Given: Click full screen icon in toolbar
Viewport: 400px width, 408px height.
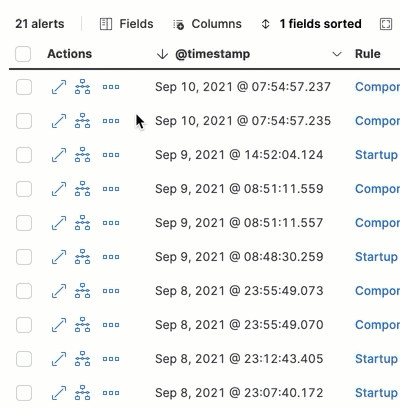Looking at the screenshot, I should [x=386, y=24].
